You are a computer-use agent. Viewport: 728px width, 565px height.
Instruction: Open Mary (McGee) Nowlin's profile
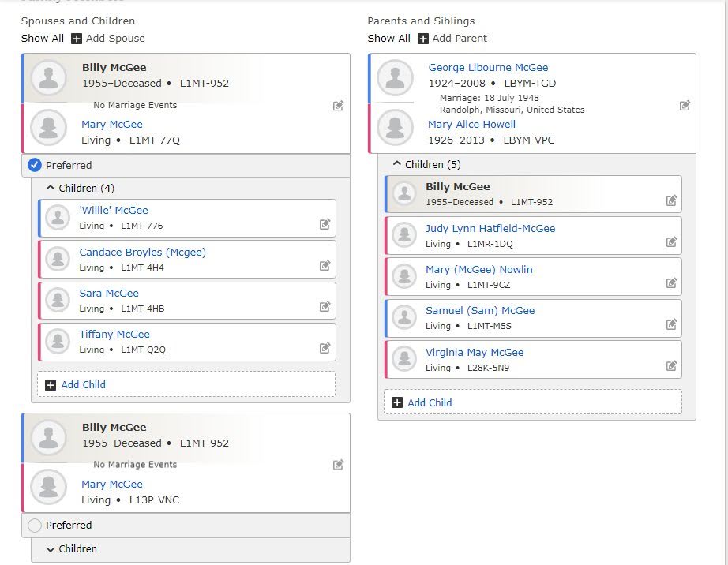point(479,270)
